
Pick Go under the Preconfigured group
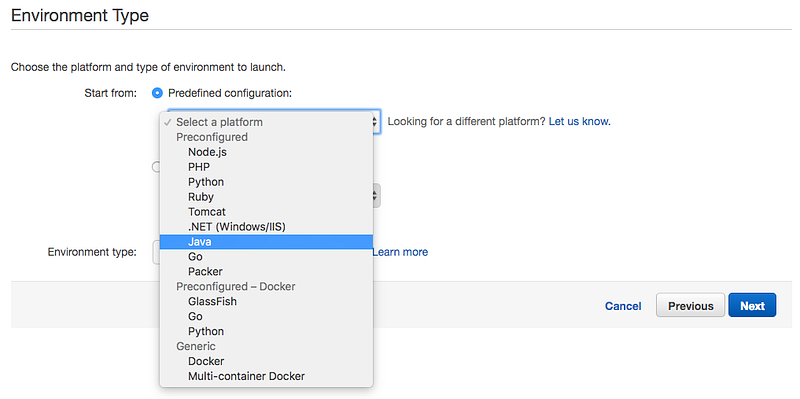266,257
